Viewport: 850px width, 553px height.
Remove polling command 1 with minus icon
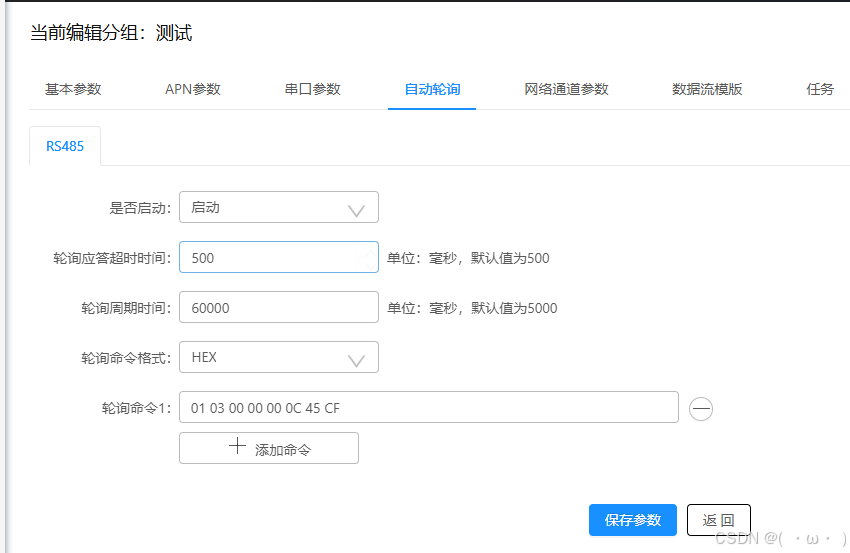tap(700, 409)
